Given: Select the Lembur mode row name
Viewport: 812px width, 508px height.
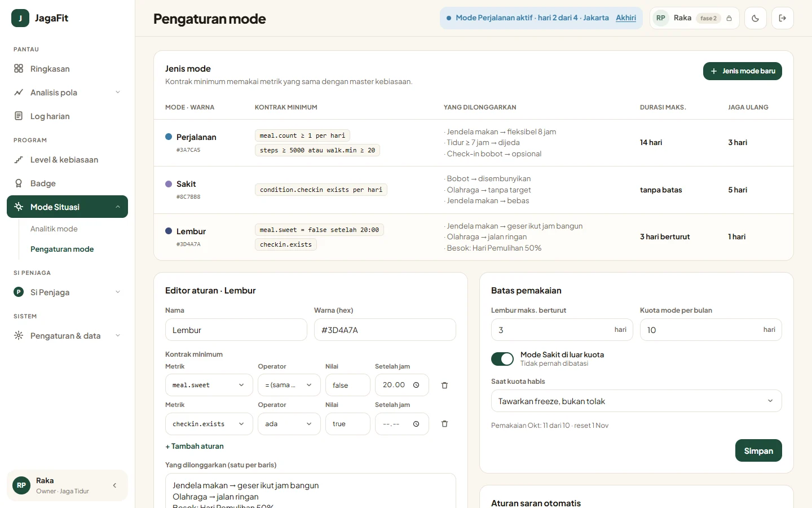Looking at the screenshot, I should click(191, 231).
